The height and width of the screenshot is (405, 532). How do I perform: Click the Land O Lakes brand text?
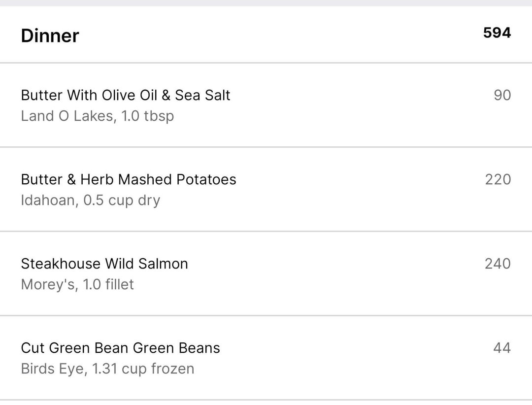click(x=66, y=116)
